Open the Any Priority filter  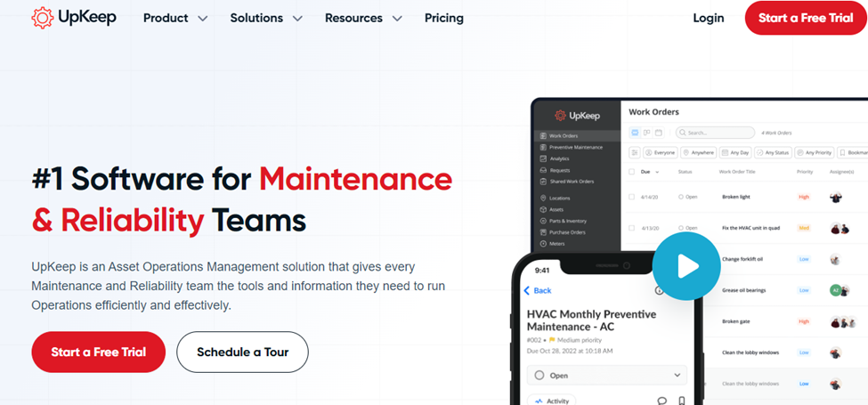[815, 152]
